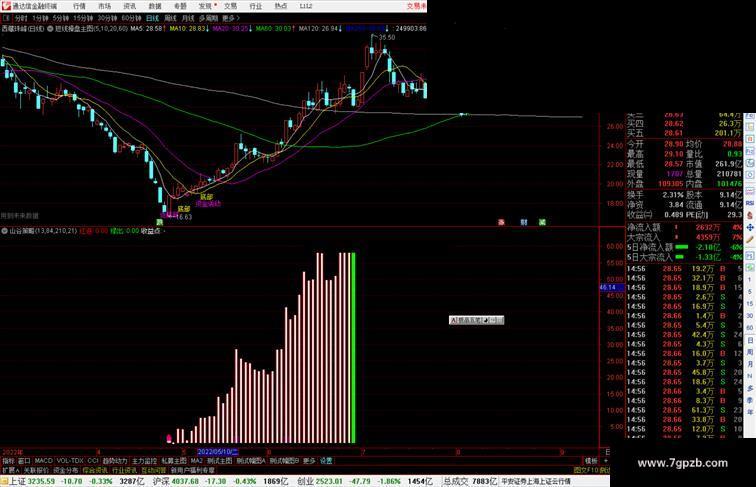Screen dimensions: 756x487
Task: Open the 资讯 menu
Action: (129, 6)
